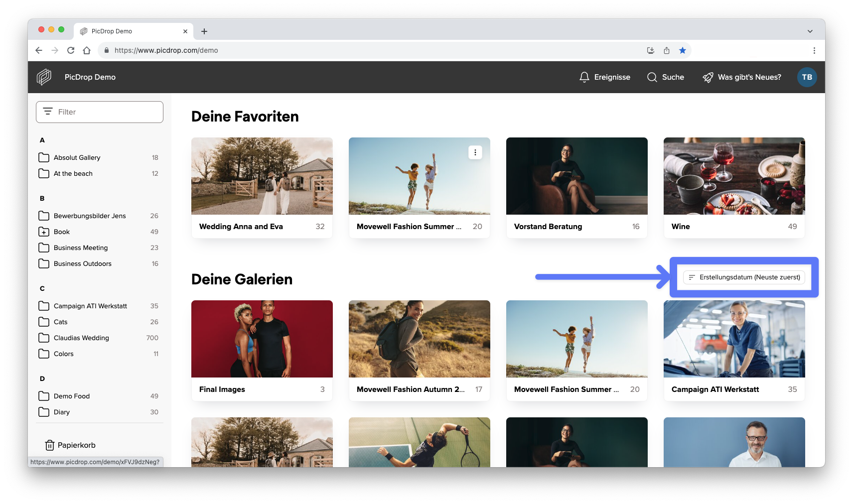Open Suche search
Viewport: 853px width, 504px height.
coord(665,77)
